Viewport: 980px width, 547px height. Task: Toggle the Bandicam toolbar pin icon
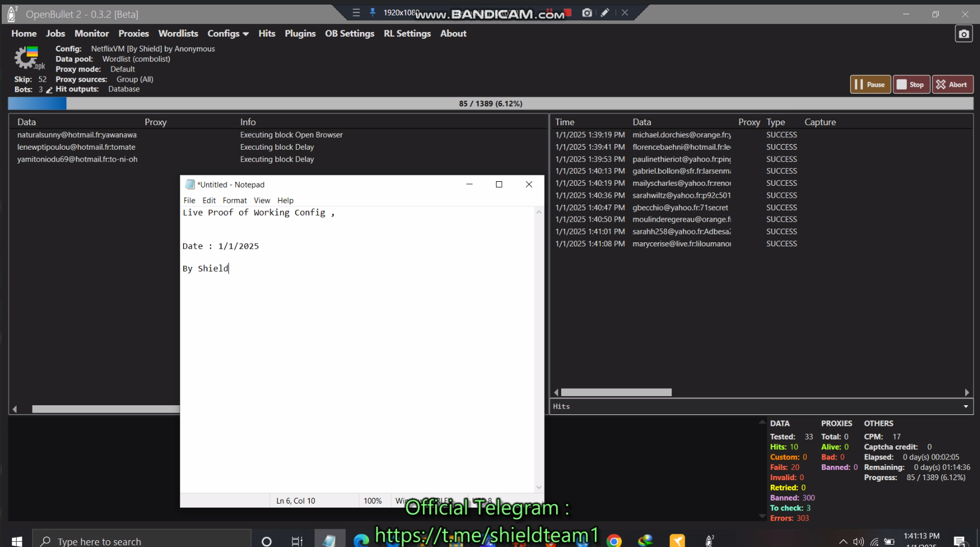(x=372, y=13)
